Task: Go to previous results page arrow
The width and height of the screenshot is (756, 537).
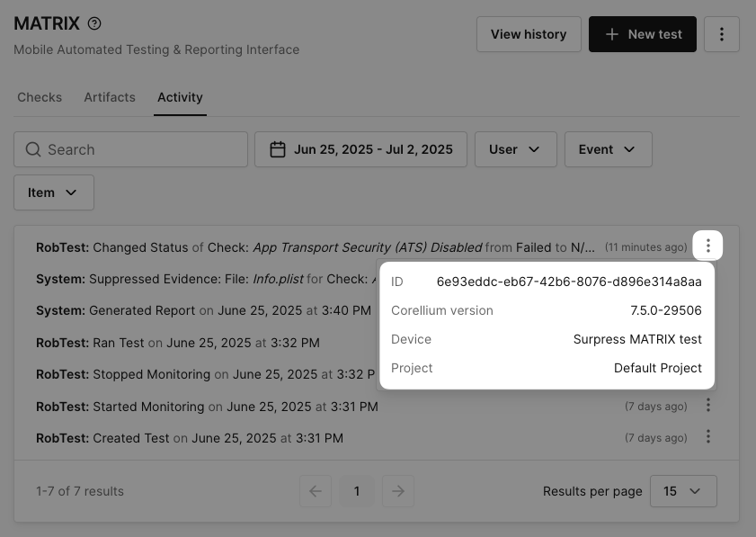Action: [x=316, y=491]
